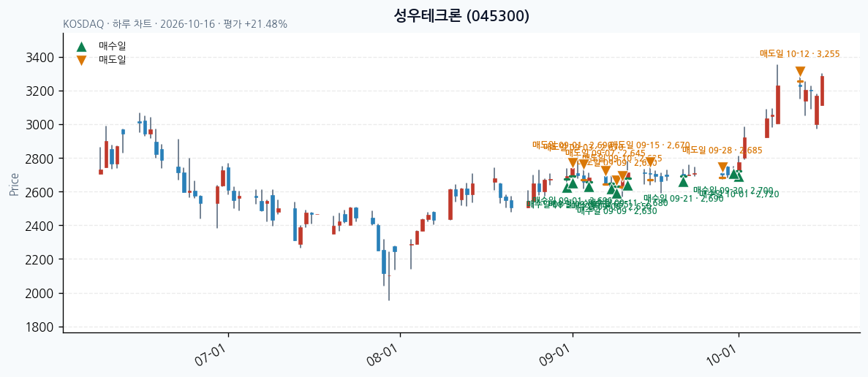This screenshot has width=868, height=377.
Task: Click the '매수일' legend label text
Action: point(113,47)
